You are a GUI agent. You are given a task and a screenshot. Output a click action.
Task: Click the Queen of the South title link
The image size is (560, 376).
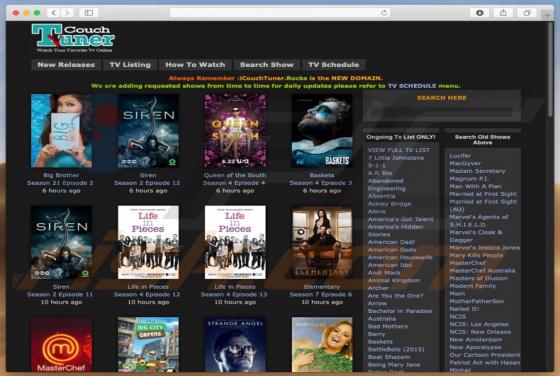235,175
